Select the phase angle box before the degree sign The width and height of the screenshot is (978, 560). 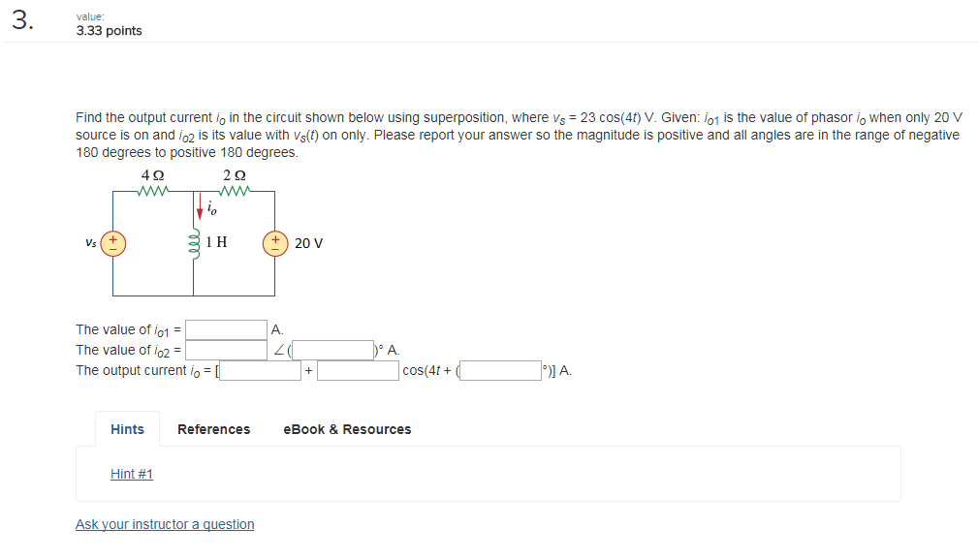click(x=500, y=370)
